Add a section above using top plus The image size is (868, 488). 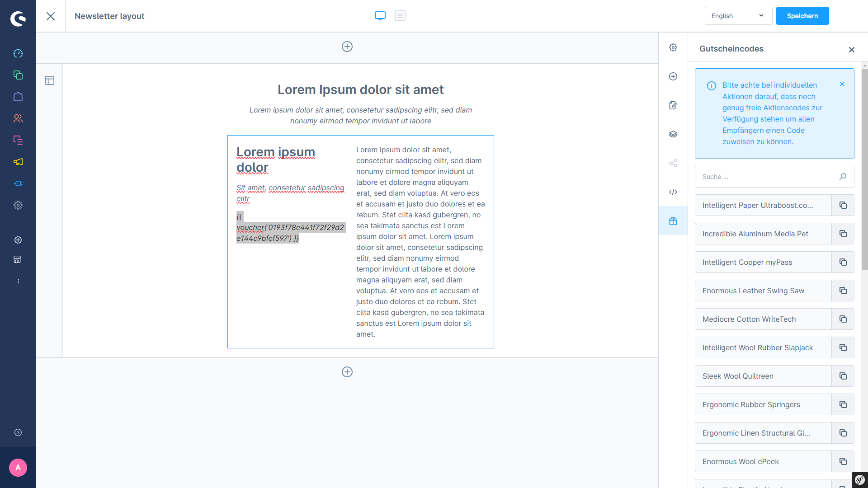347,47
